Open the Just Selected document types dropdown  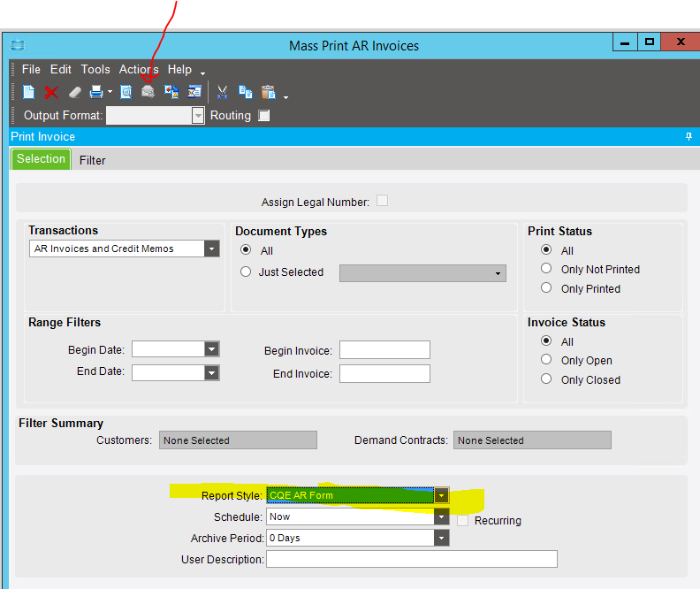(498, 273)
